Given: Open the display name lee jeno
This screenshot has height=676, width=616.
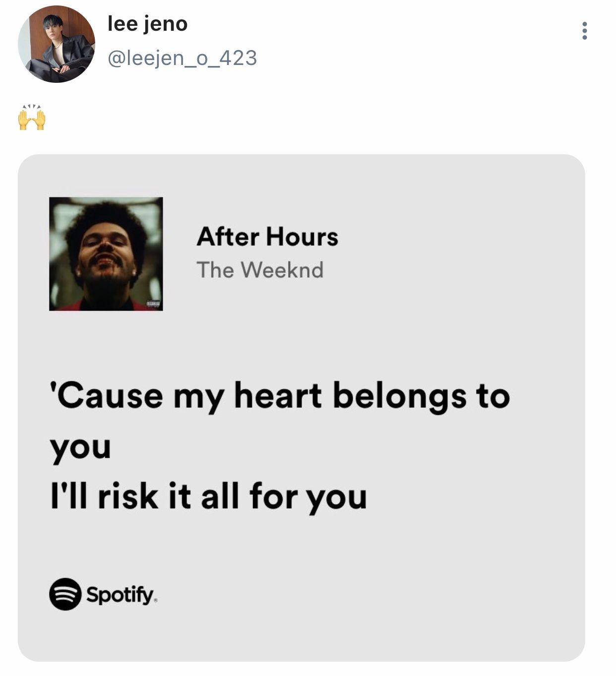Looking at the screenshot, I should pyautogui.click(x=147, y=24).
